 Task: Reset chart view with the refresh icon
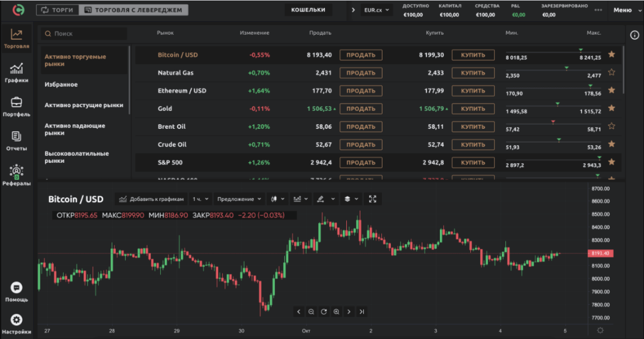click(x=323, y=311)
